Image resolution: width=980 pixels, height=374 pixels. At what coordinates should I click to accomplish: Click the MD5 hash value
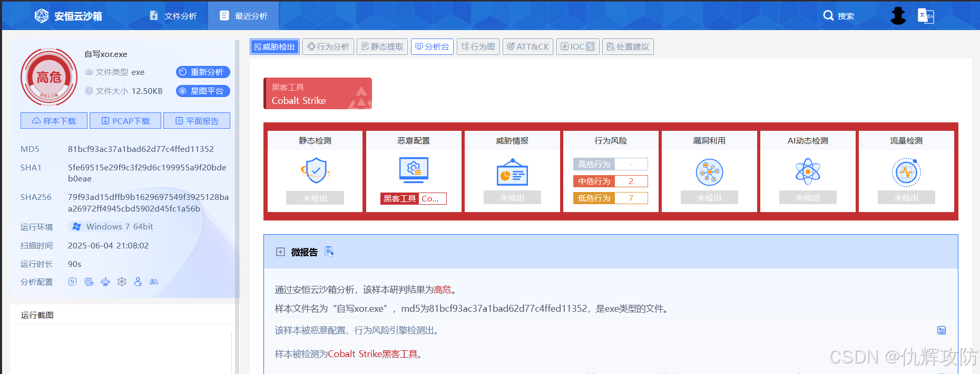[141, 149]
